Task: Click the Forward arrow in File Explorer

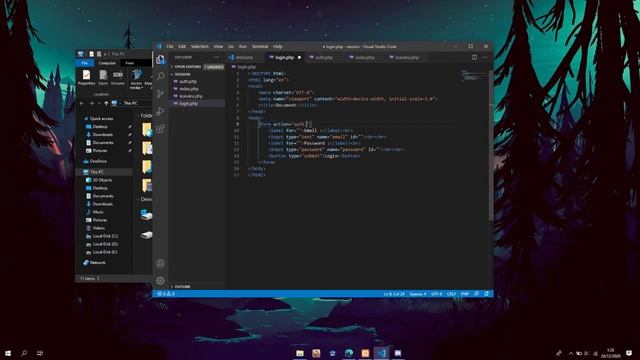Action: (x=91, y=103)
